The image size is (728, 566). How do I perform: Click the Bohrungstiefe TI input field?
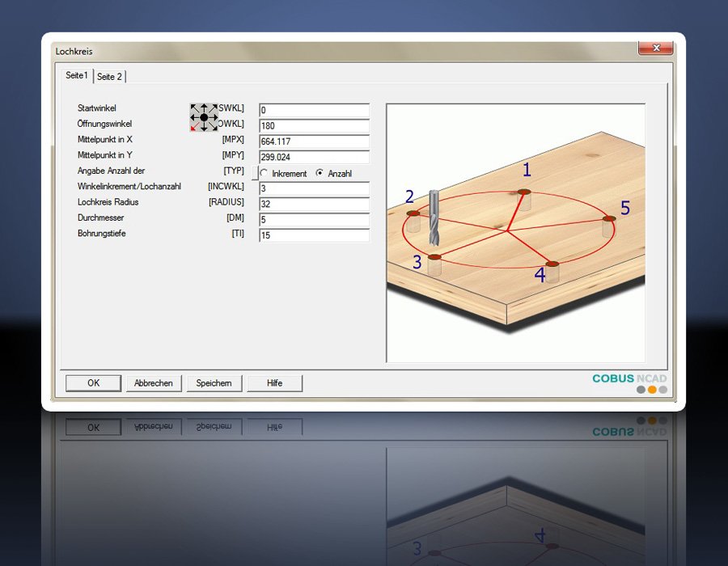315,235
